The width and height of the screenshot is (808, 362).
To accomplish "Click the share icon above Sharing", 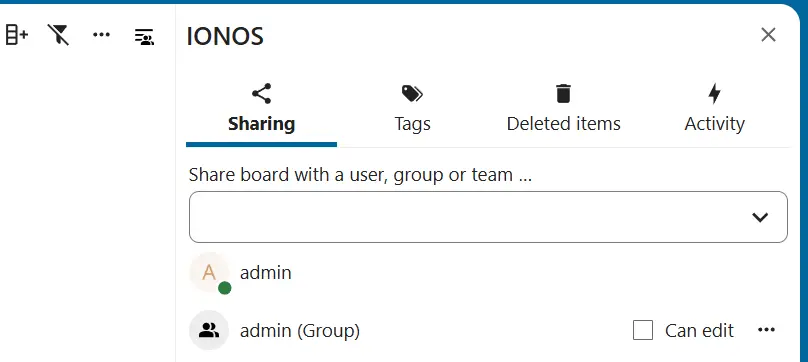I will pos(261,93).
